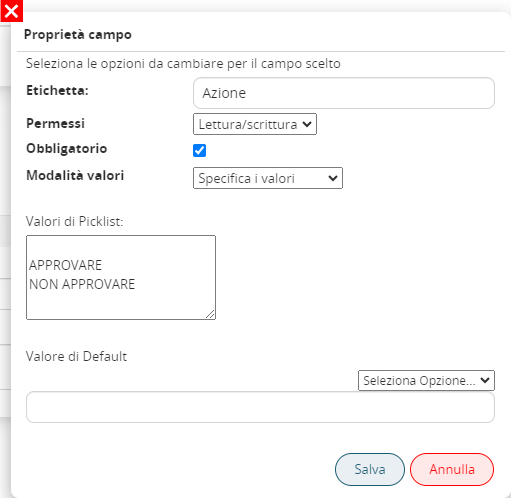The width and height of the screenshot is (511, 498).
Task: Click the Obbligatorio label text
Action: click(x=67, y=148)
